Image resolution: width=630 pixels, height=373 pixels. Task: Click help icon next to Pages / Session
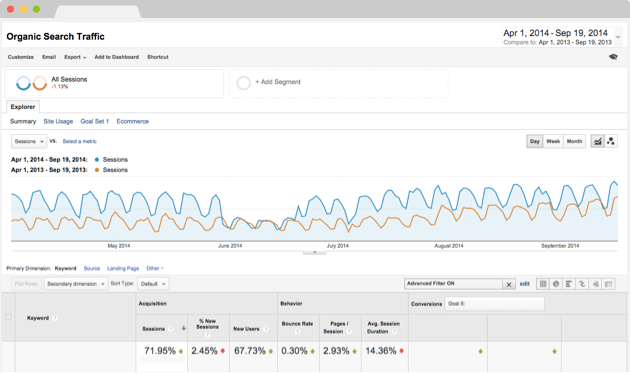(x=349, y=332)
